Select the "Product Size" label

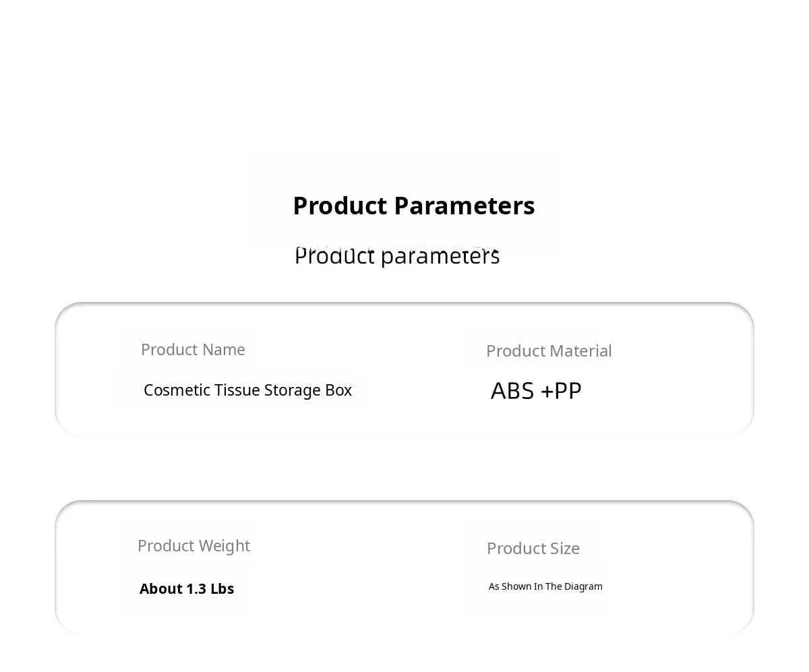coord(533,548)
